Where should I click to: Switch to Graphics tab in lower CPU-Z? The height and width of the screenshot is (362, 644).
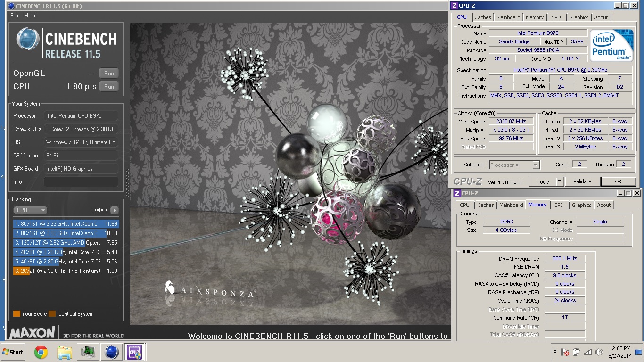pyautogui.click(x=581, y=205)
